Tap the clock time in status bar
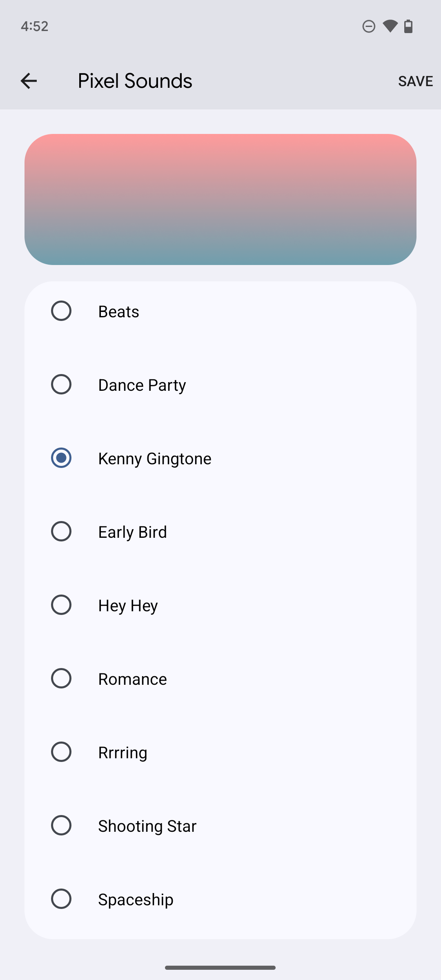This screenshot has width=441, height=980. [x=35, y=27]
